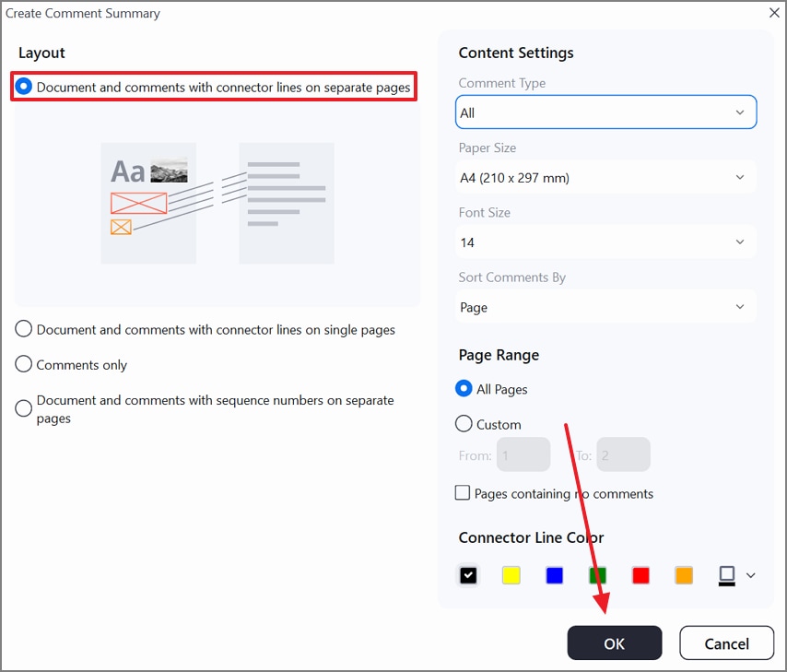Confirm settings with OK
This screenshot has width=787, height=672.
[x=614, y=643]
